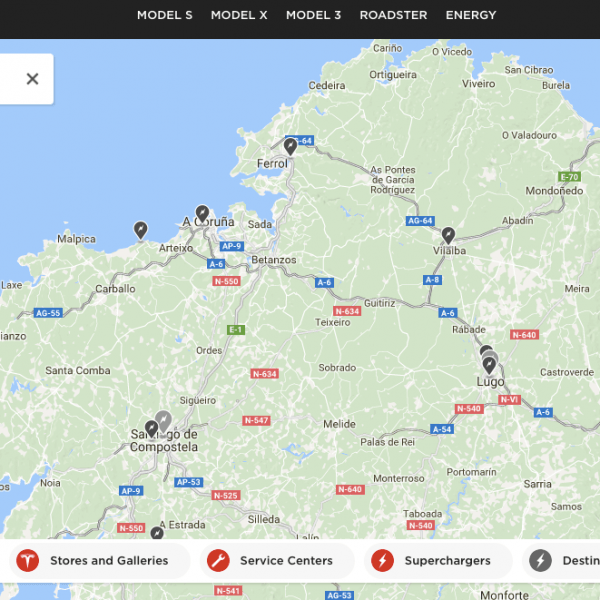Screen dimensions: 600x600
Task: Click the Palas de Rei label
Action: 387,442
